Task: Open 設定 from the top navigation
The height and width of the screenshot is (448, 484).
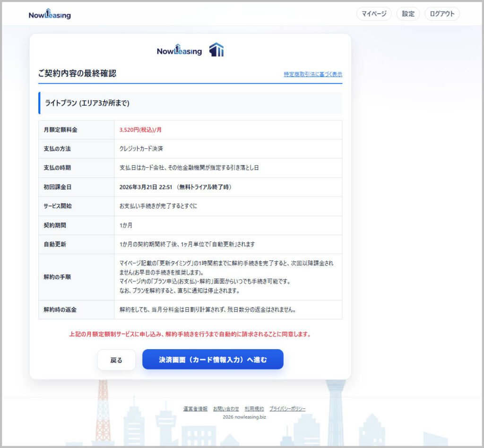Action: (x=407, y=14)
